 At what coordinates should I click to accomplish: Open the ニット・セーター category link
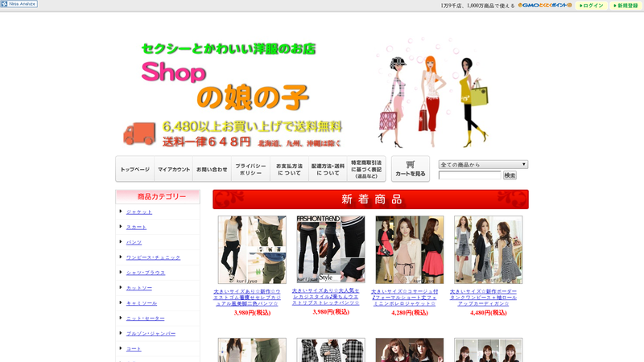[x=145, y=318]
